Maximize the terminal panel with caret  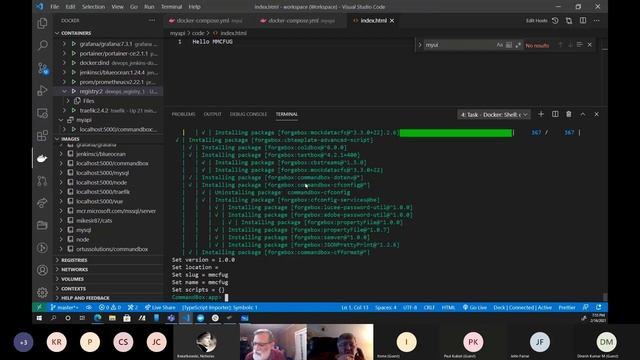[x=583, y=114]
